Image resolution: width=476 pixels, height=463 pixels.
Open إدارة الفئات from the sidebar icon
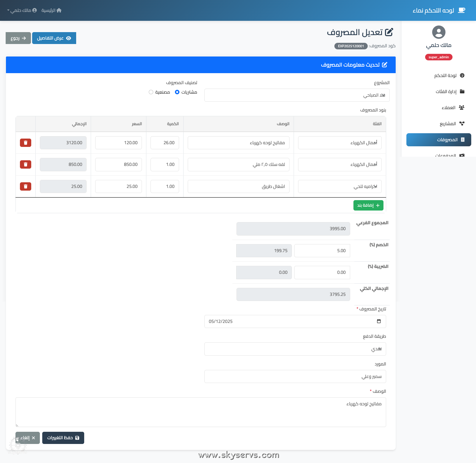coord(462,91)
